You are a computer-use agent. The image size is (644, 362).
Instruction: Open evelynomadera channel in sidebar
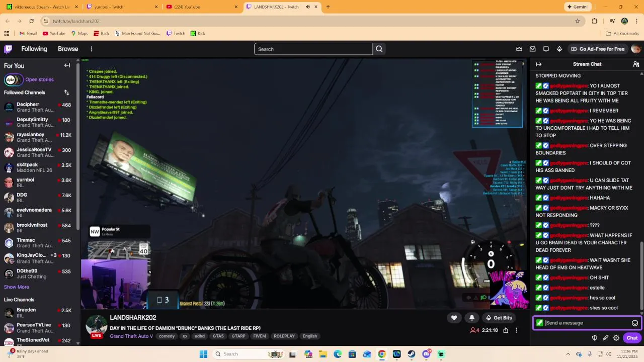pos(39,213)
